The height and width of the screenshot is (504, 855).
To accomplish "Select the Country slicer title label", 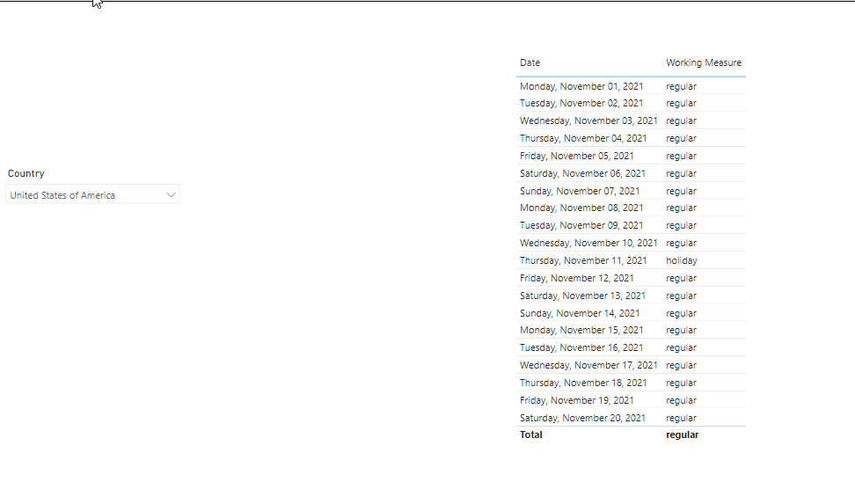I will tap(26, 173).
